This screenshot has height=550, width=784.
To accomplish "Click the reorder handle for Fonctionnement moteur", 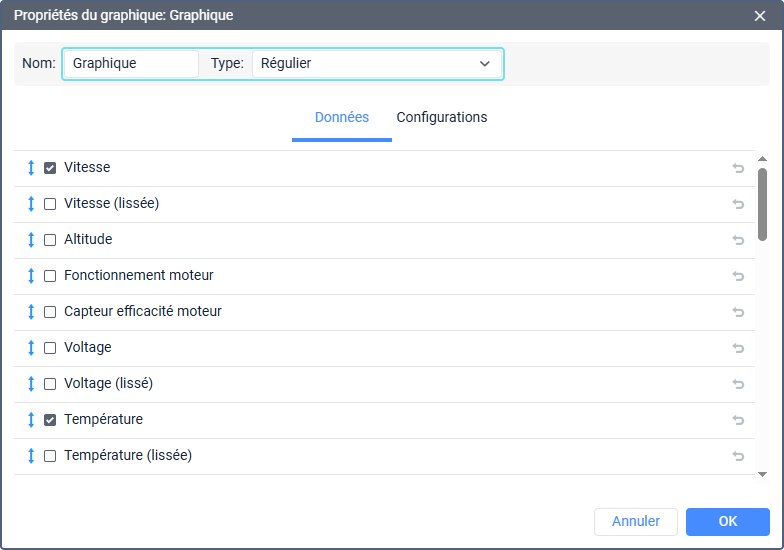I will [31, 276].
